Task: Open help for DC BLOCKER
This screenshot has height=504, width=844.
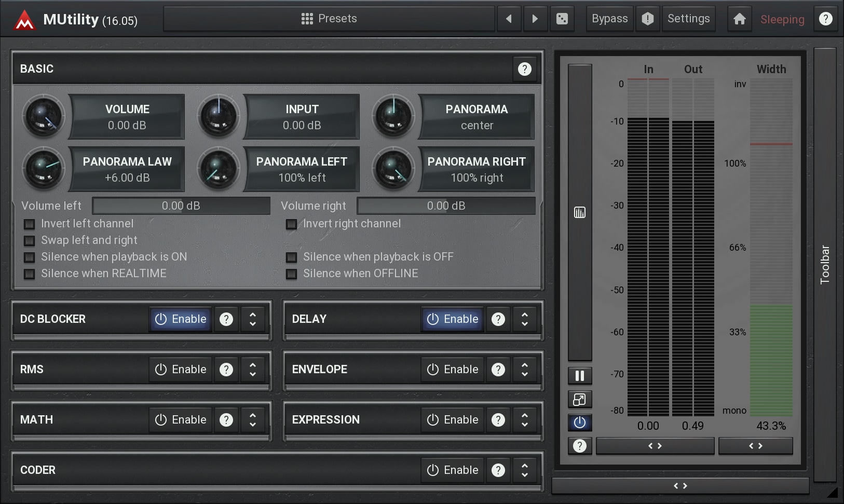Action: coord(226,319)
